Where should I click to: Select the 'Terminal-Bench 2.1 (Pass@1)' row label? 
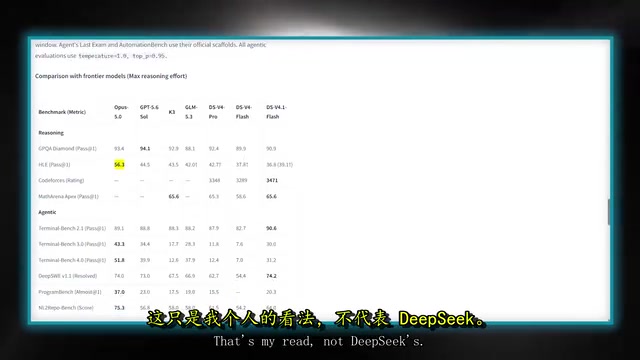coord(72,228)
